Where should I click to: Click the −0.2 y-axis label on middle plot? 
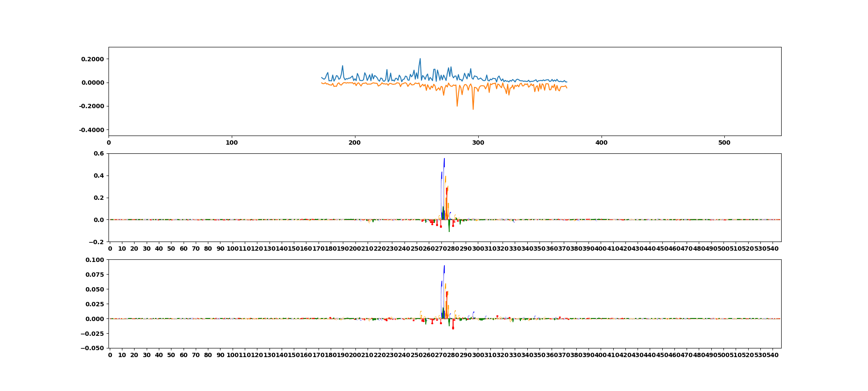97,242
